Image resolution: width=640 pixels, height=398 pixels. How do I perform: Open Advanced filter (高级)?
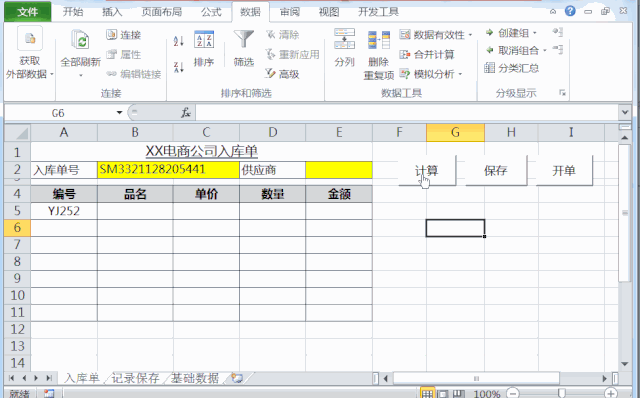pyautogui.click(x=282, y=74)
